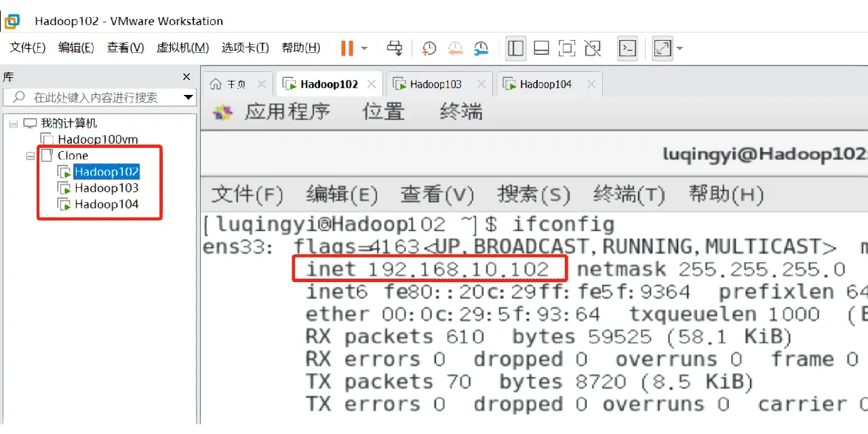Open the 帮助(H) menu in VMware
868x434 pixels.
point(301,48)
